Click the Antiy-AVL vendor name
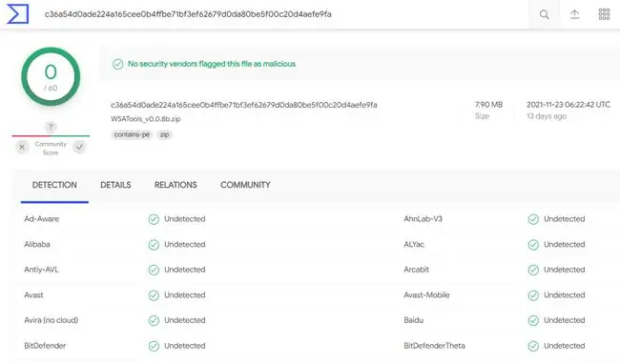The height and width of the screenshot is (364, 620). [41, 270]
